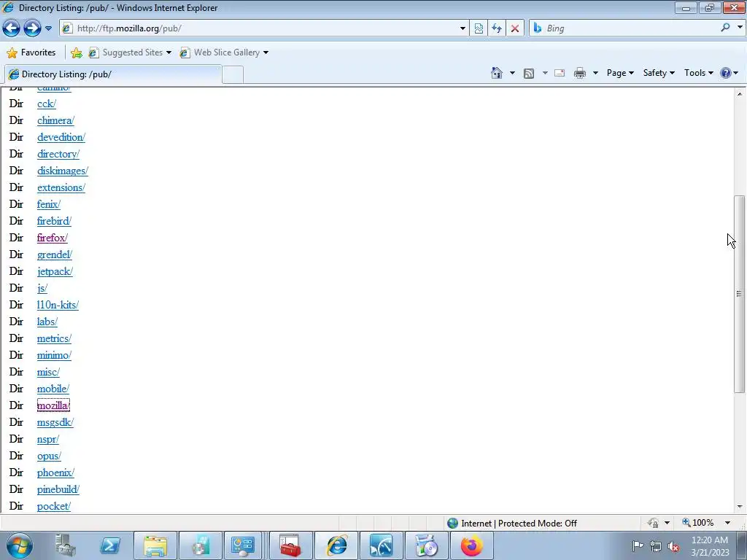Image resolution: width=747 pixels, height=560 pixels.
Task: Click the muted volume tray icon
Action: (673, 546)
